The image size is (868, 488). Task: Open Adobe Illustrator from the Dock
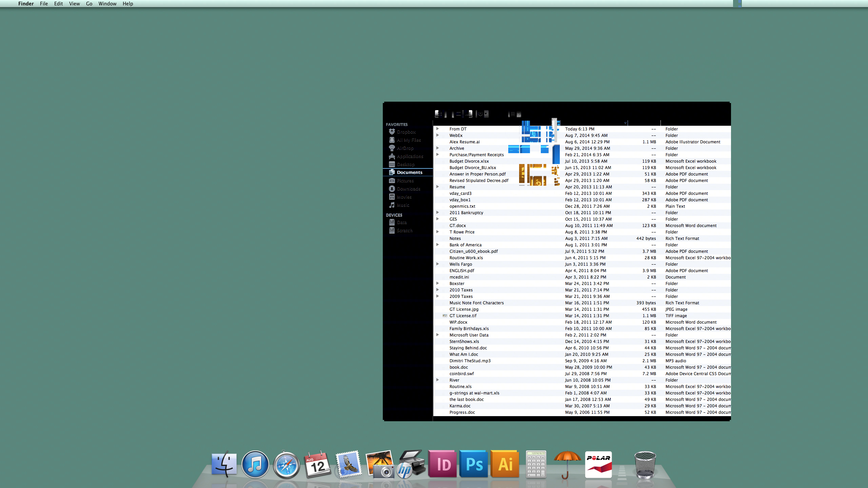tap(505, 464)
